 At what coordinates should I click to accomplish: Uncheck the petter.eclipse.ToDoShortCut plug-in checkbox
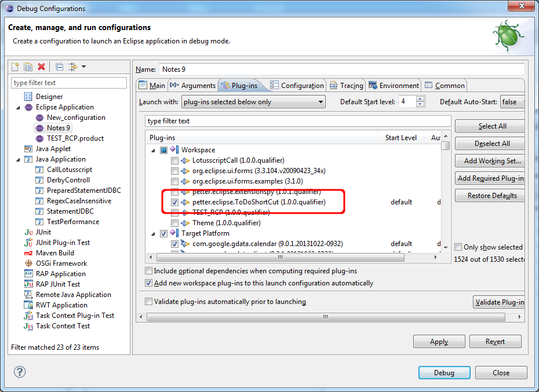click(174, 202)
